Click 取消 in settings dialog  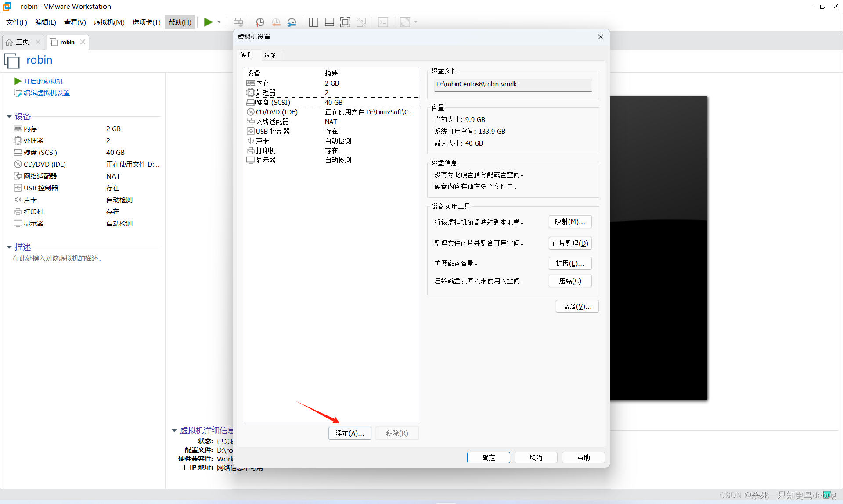click(x=536, y=458)
